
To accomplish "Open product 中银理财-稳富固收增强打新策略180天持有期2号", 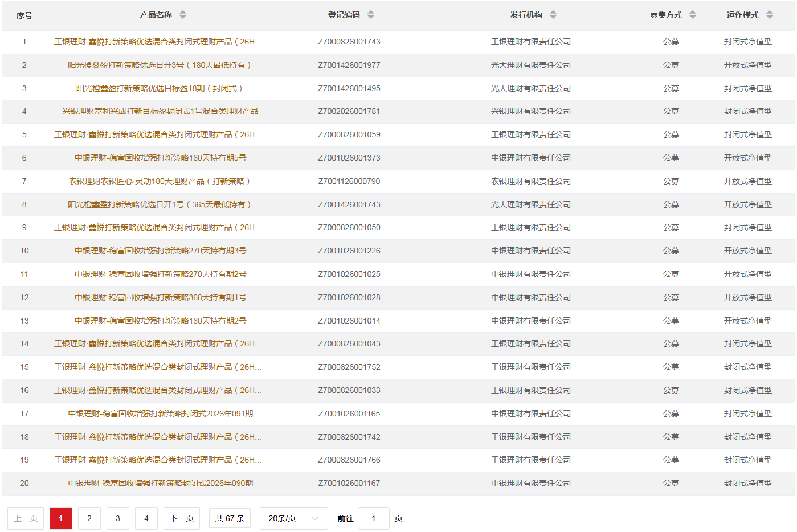I will [x=160, y=321].
